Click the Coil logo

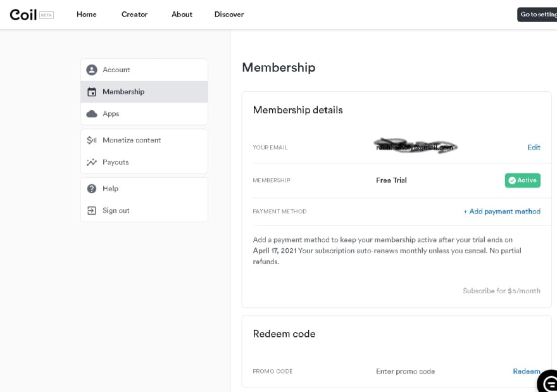pos(23,15)
